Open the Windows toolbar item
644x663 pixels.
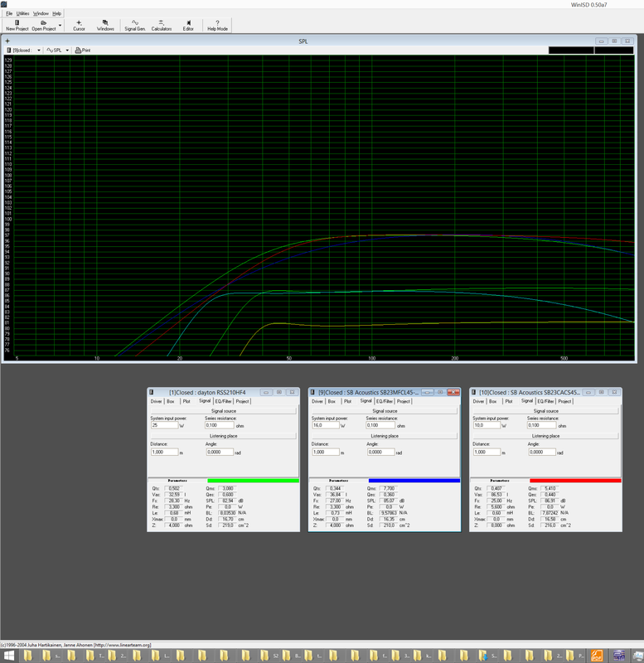(105, 26)
